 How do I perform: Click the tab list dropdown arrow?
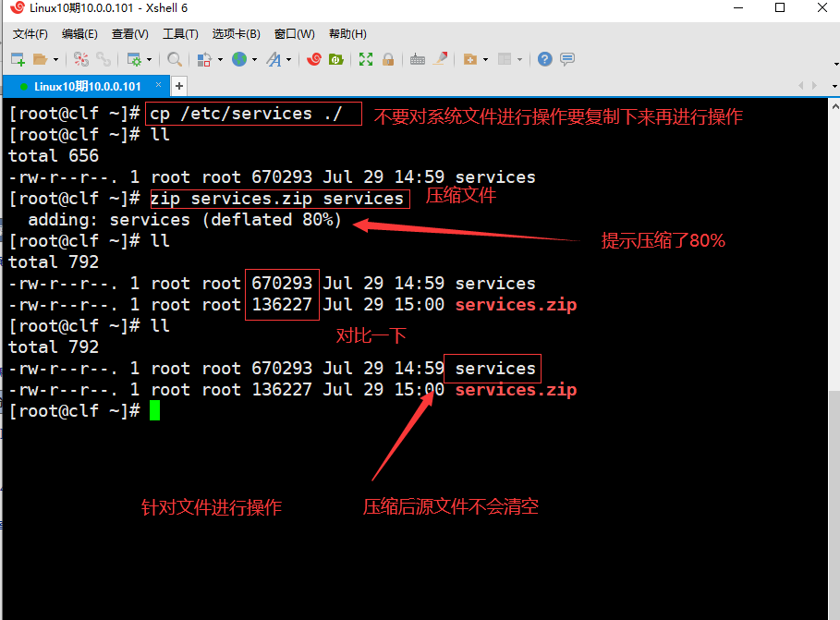(x=834, y=86)
